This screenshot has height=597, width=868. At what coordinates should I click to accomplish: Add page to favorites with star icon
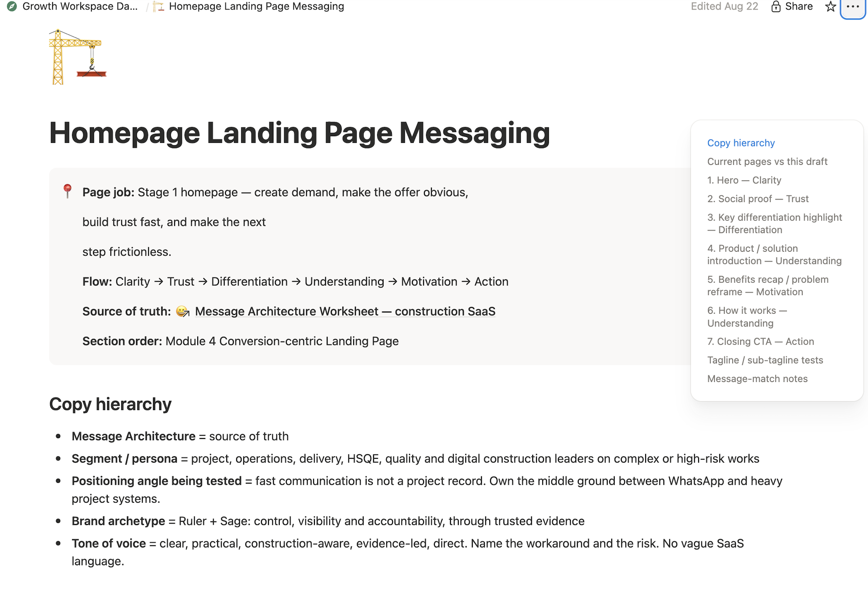coord(830,7)
